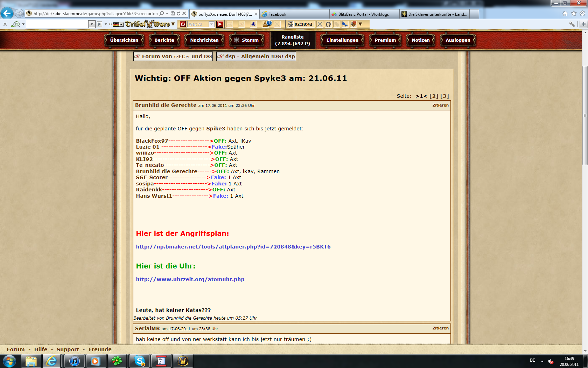
Task: Open the friends icon with notification badge
Action: tap(267, 24)
